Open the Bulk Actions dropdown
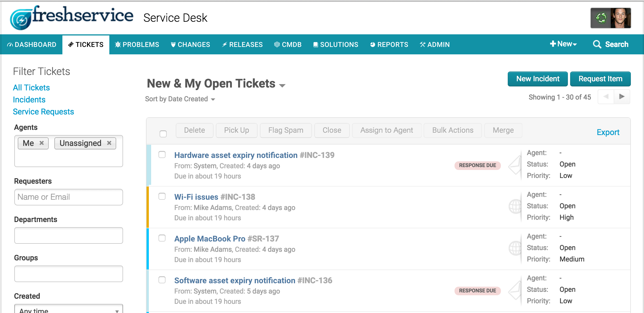Viewport: 644px width, 313px height. pos(453,130)
